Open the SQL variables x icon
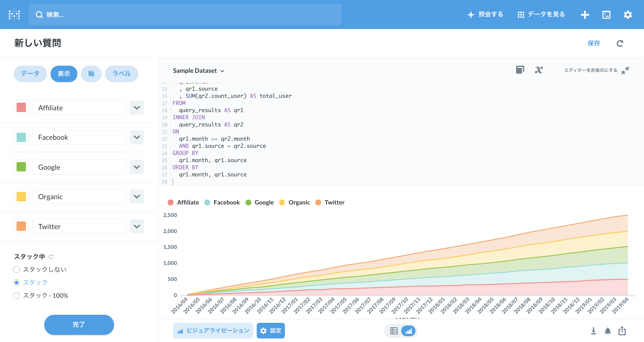The height and width of the screenshot is (342, 644). 538,70
